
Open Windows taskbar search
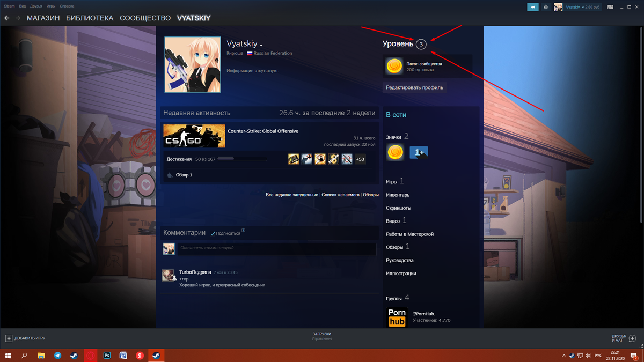tap(24, 356)
